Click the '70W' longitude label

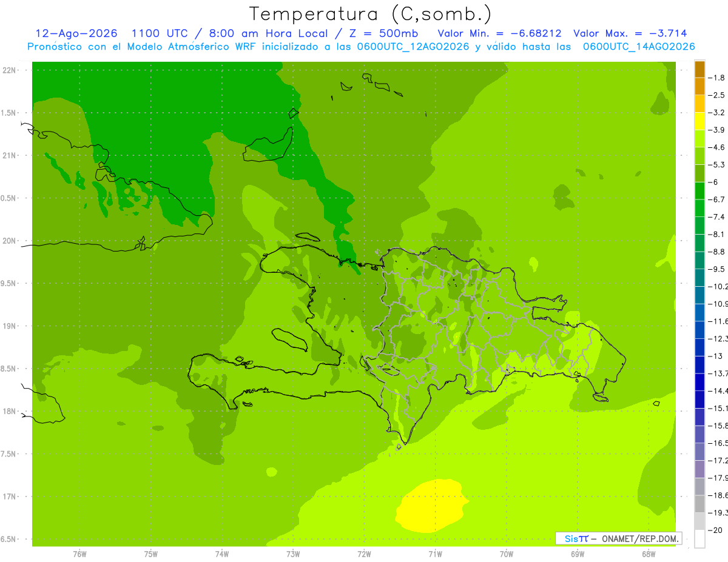tap(507, 554)
